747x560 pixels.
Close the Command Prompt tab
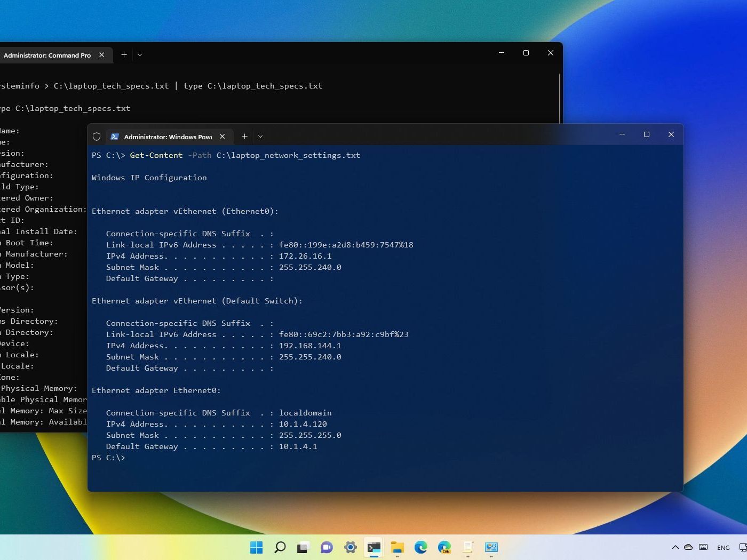[102, 55]
